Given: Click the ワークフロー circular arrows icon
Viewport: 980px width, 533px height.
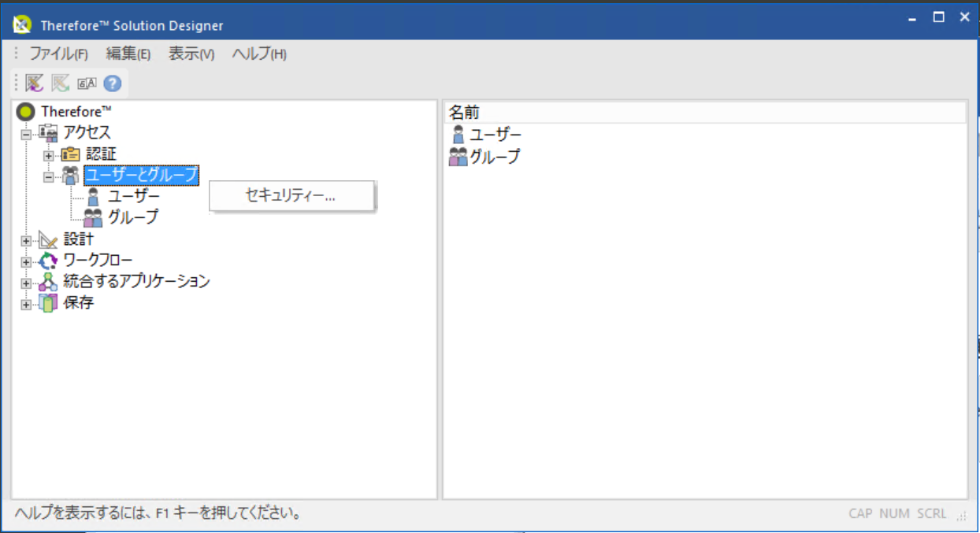Looking at the screenshot, I should [49, 261].
